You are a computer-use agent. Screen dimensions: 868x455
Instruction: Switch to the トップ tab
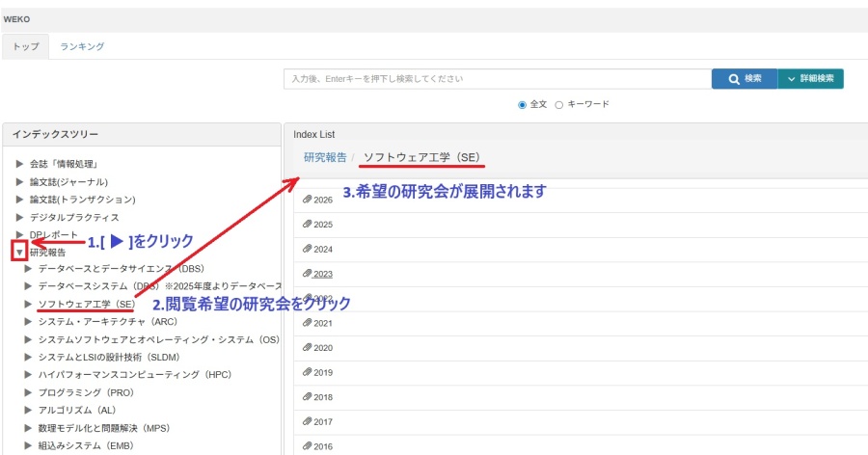click(25, 46)
